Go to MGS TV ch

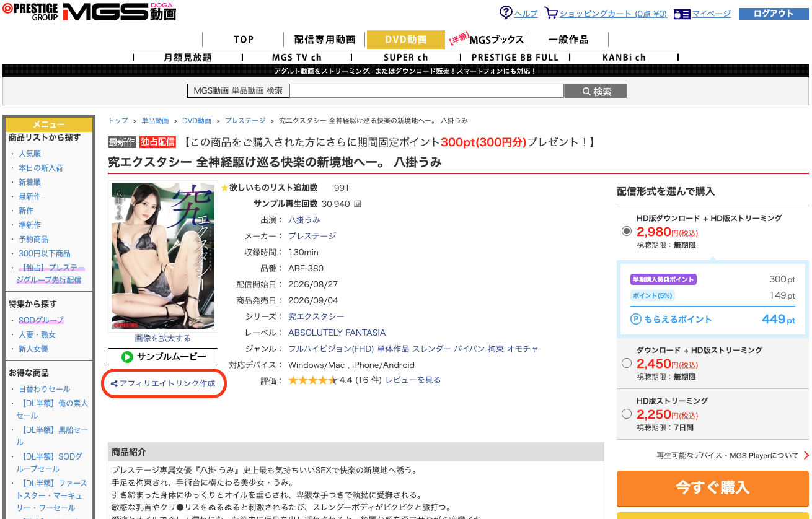(297, 57)
